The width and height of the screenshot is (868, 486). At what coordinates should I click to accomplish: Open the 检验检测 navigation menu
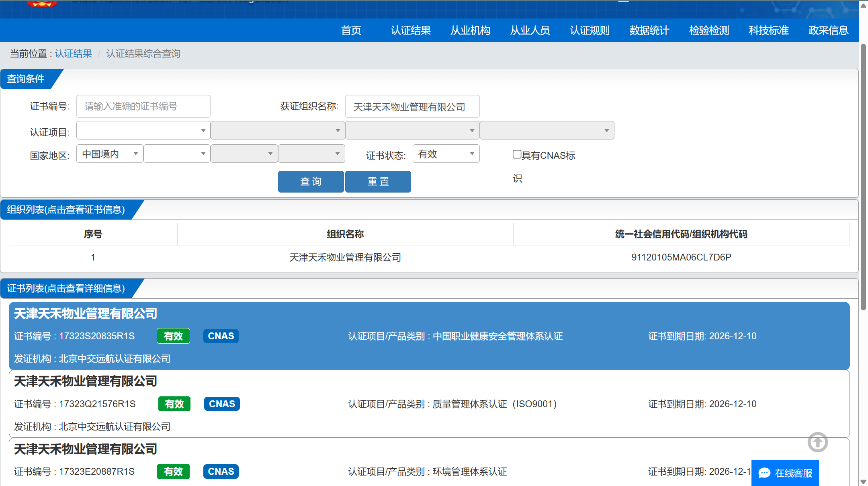(x=709, y=30)
